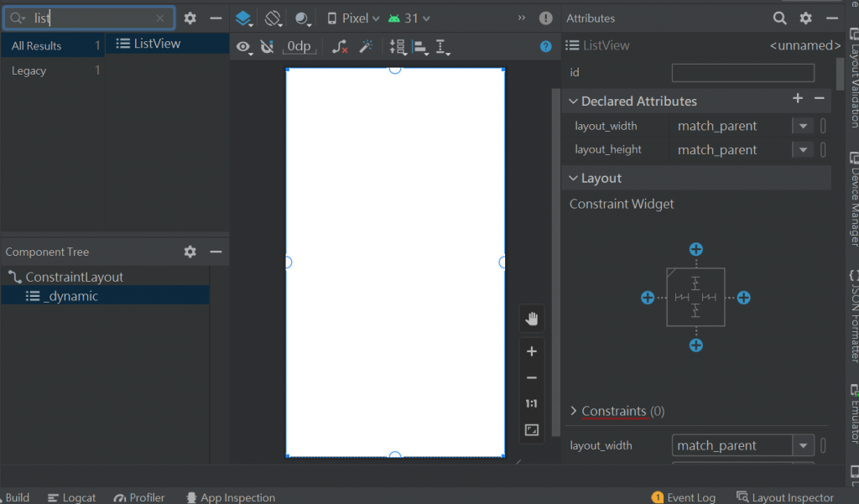Select All Results category in palette
Screen dimensions: 859x504
53,45
